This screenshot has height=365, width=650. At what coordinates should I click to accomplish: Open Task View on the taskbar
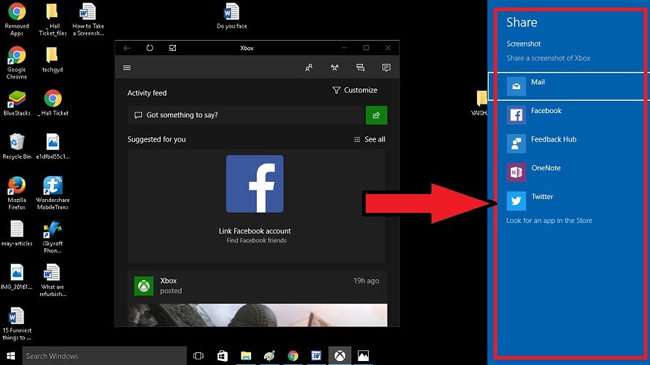click(199, 356)
